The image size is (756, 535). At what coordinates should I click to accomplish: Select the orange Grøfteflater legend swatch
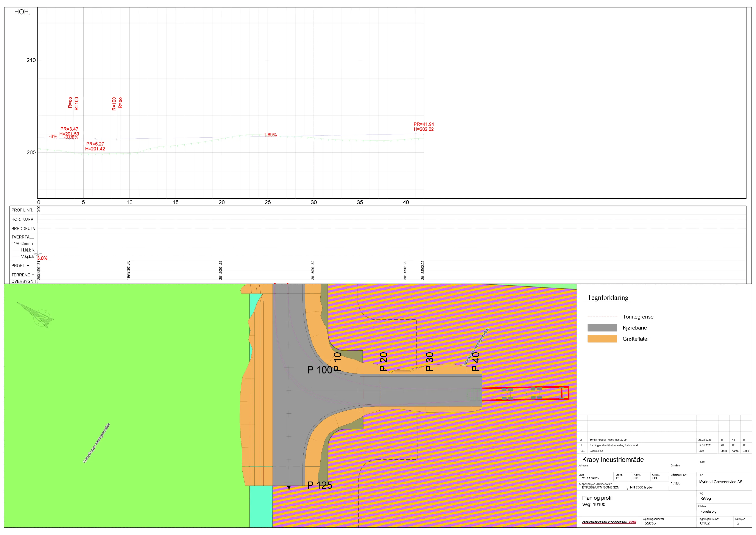coord(602,339)
